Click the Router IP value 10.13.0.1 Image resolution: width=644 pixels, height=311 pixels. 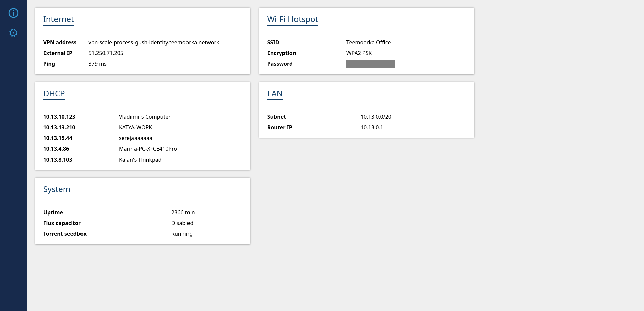coord(372,127)
